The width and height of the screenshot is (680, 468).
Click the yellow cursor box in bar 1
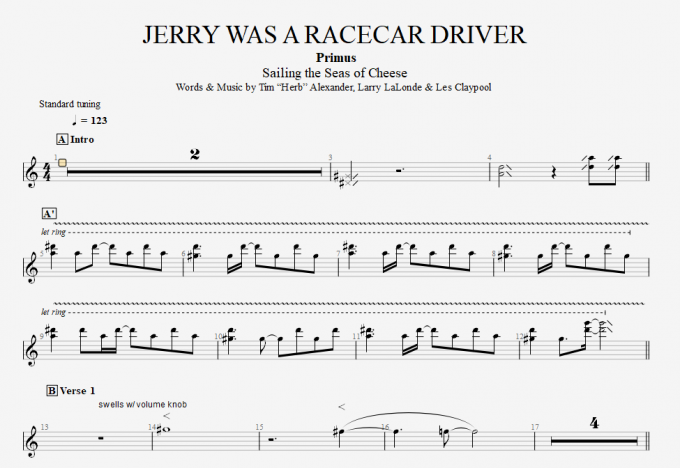[62, 163]
